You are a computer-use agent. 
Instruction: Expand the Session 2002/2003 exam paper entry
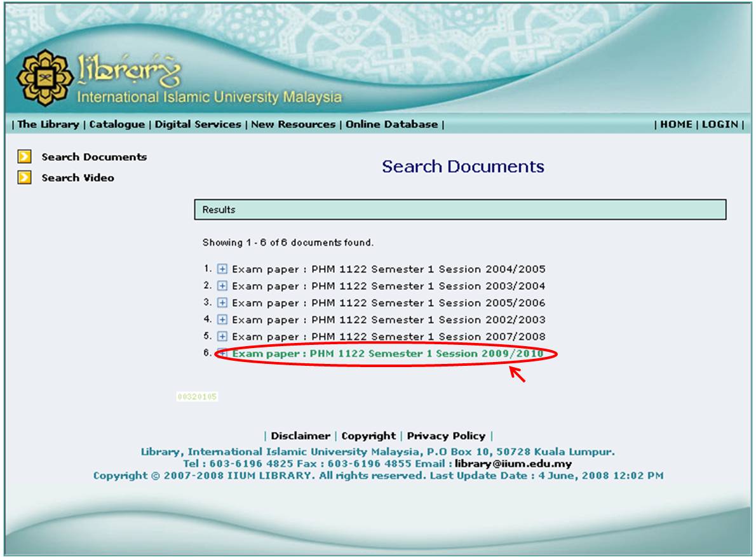[222, 319]
